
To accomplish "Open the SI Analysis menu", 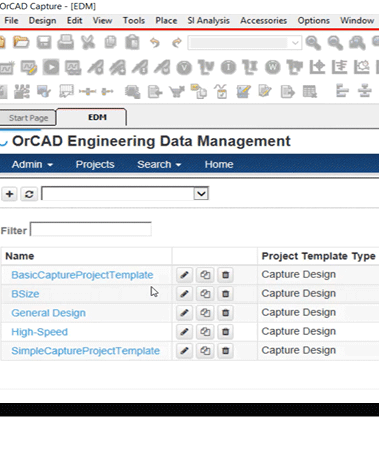I will click(x=208, y=21).
